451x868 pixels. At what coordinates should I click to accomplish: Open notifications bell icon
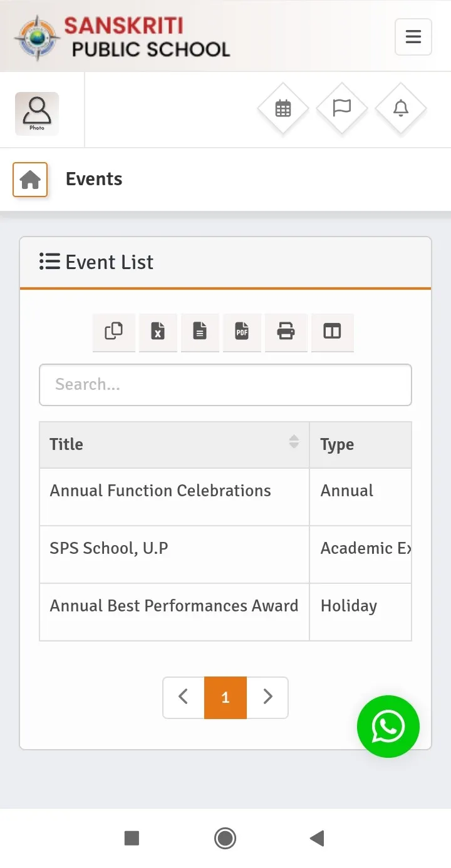pyautogui.click(x=401, y=108)
